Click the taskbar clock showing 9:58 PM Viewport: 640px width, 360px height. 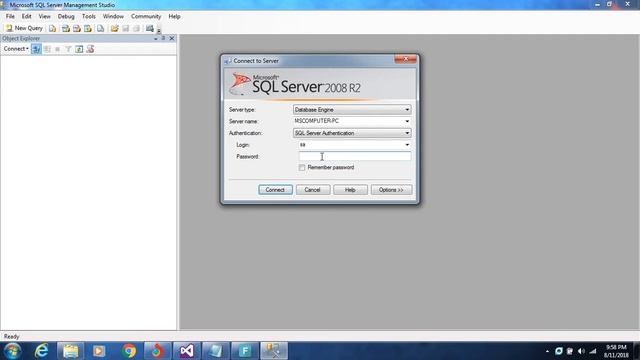(x=616, y=351)
